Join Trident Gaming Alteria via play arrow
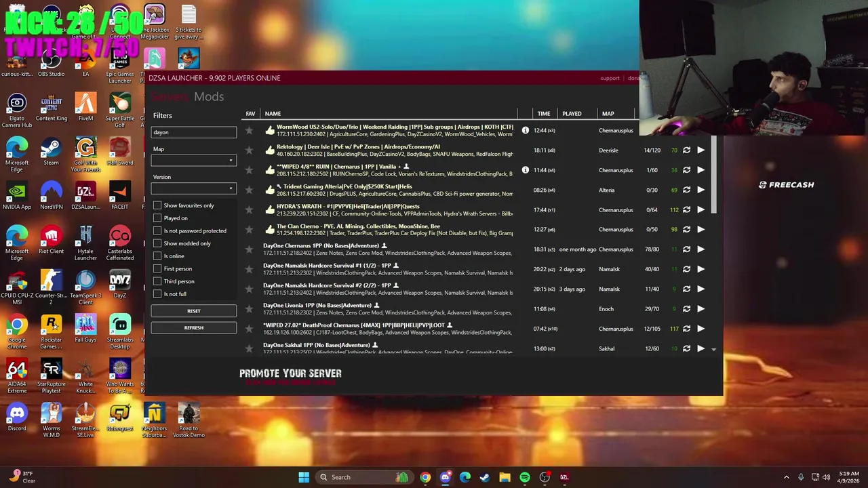Image resolution: width=868 pixels, height=488 pixels. 701,190
